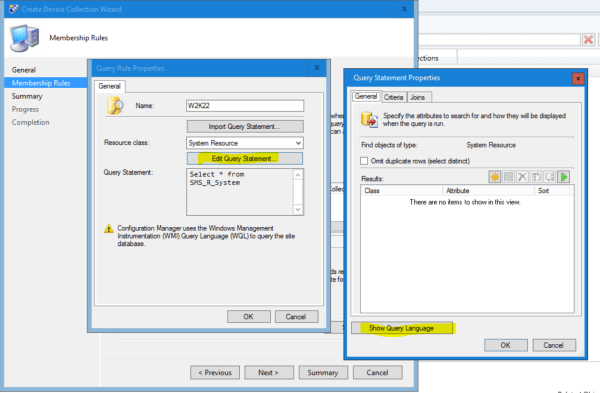Click OK in Query Rule Properties
The height and width of the screenshot is (393, 600).
[x=249, y=316]
